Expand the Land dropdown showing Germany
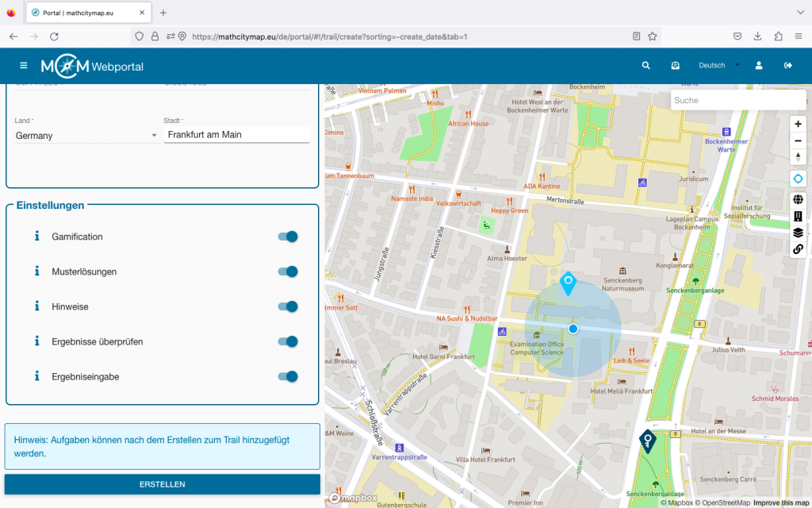The height and width of the screenshot is (508, 812). tap(86, 136)
